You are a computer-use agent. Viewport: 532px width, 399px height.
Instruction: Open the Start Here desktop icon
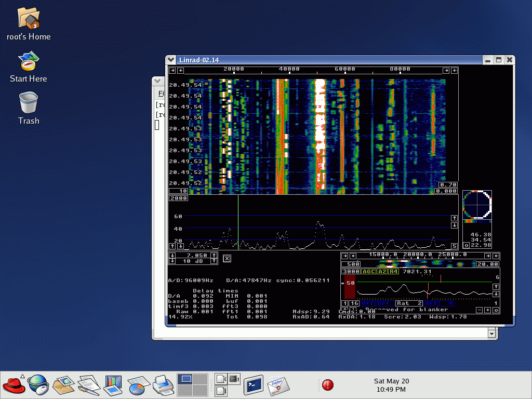click(29, 66)
